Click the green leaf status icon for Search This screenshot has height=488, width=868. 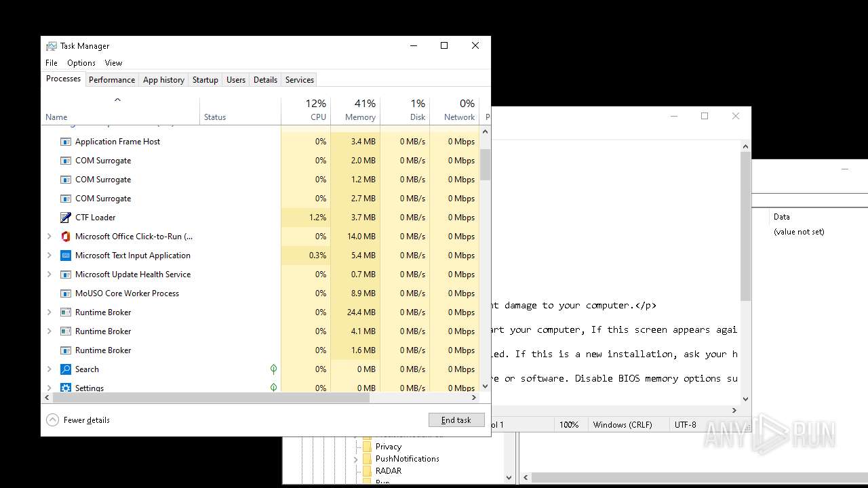pyautogui.click(x=273, y=369)
